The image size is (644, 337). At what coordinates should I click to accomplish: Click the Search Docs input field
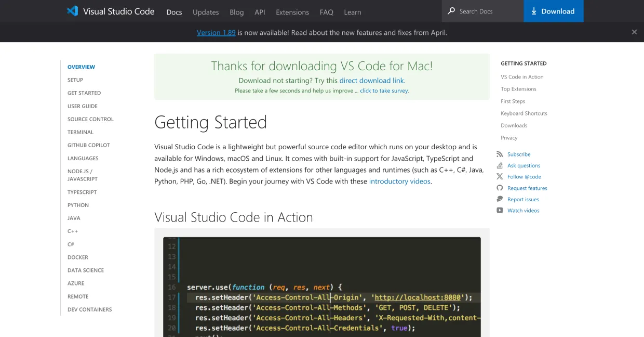482,11
